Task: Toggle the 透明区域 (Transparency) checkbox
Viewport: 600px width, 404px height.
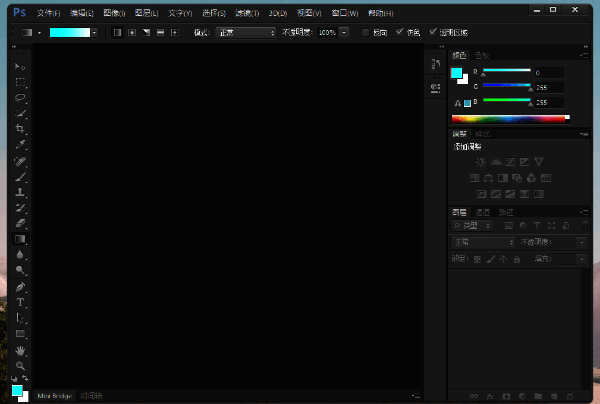Action: click(433, 32)
